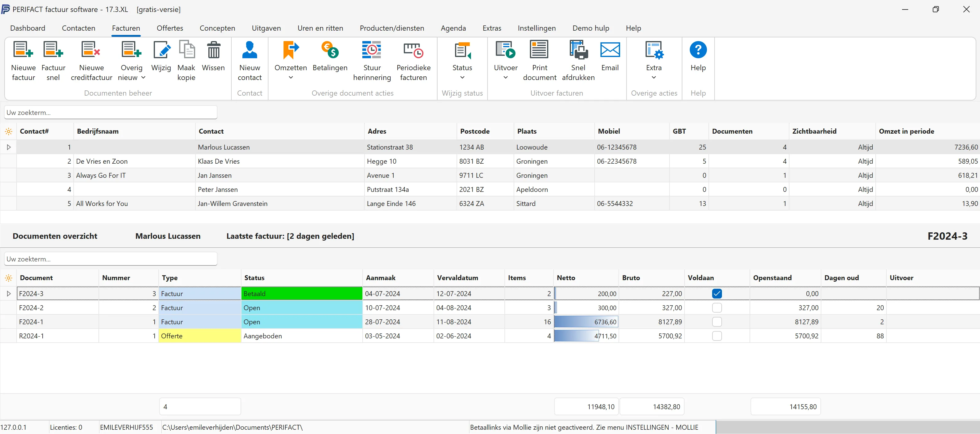Click Netto bar for 6736,60
This screenshot has width=980, height=434.
click(586, 322)
